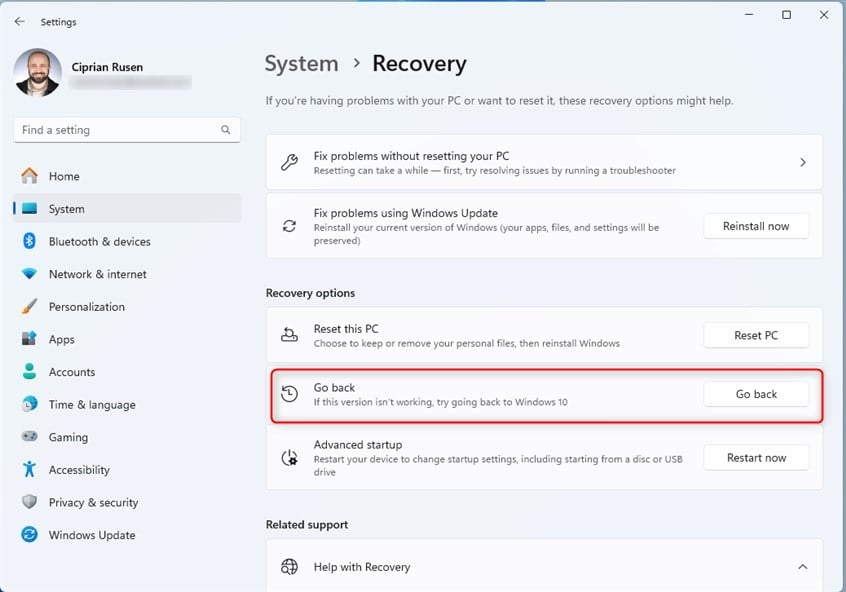Click the Personalization paintbrush icon
846x592 pixels.
pos(29,307)
